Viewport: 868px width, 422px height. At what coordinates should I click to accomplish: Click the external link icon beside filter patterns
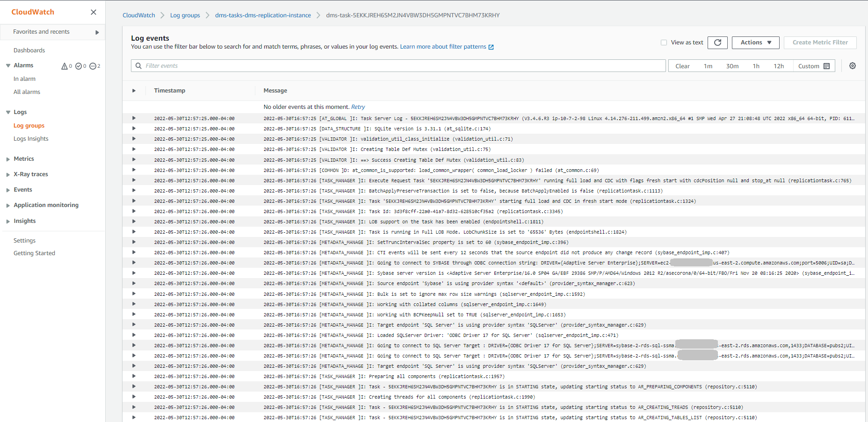coord(491,47)
